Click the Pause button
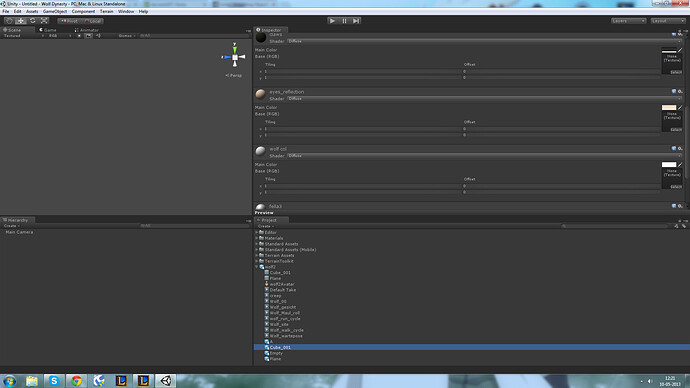 point(344,21)
